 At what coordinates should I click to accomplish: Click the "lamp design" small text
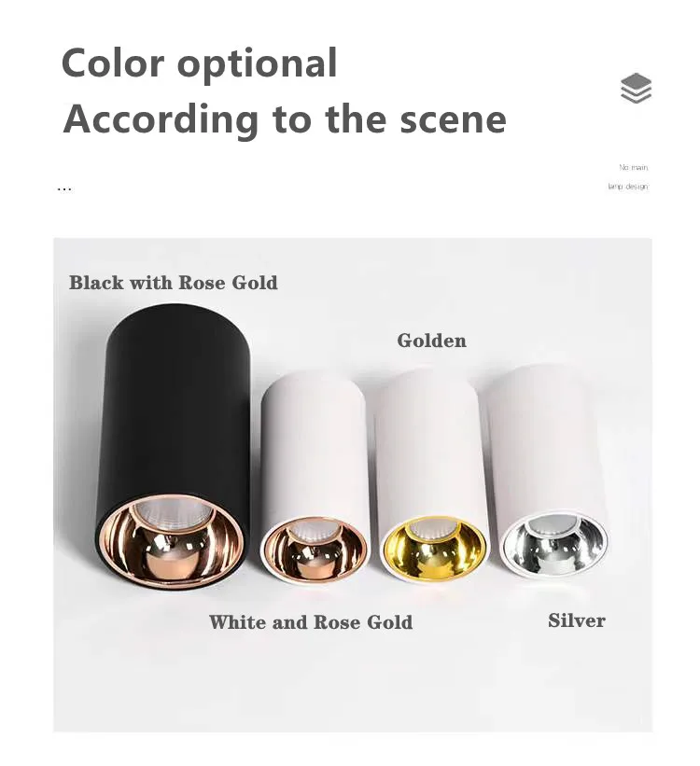(628, 186)
